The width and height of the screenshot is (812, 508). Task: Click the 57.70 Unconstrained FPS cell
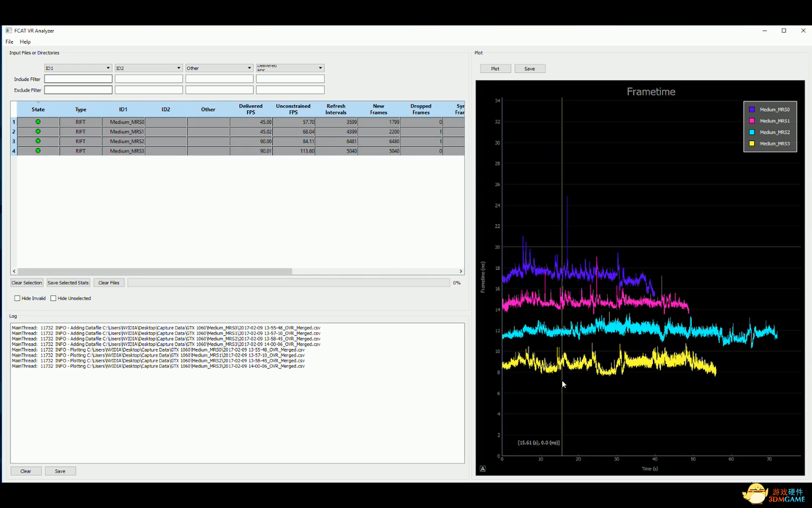click(294, 122)
